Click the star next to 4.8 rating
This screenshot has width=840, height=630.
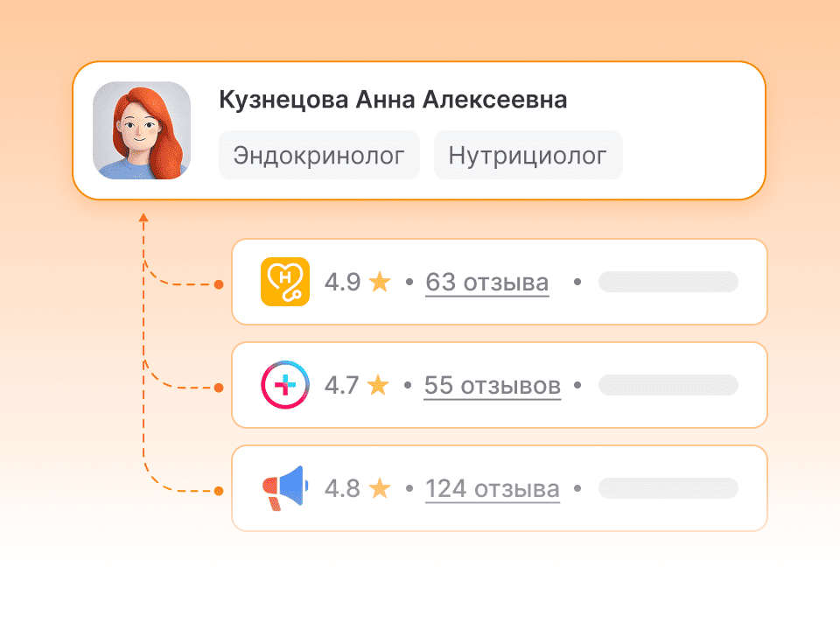pos(380,488)
